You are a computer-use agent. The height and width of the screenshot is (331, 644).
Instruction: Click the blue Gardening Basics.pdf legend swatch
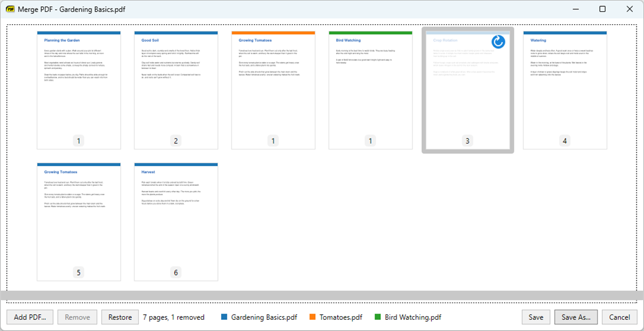click(224, 317)
